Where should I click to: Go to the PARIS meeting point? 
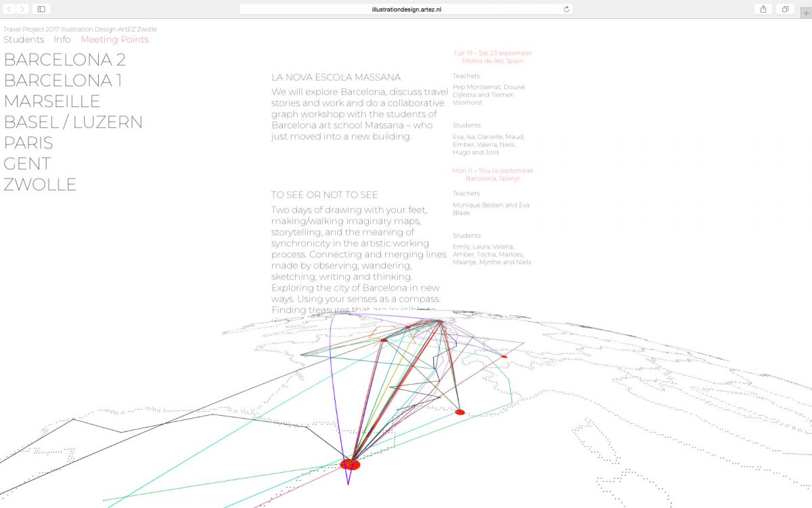click(x=28, y=143)
